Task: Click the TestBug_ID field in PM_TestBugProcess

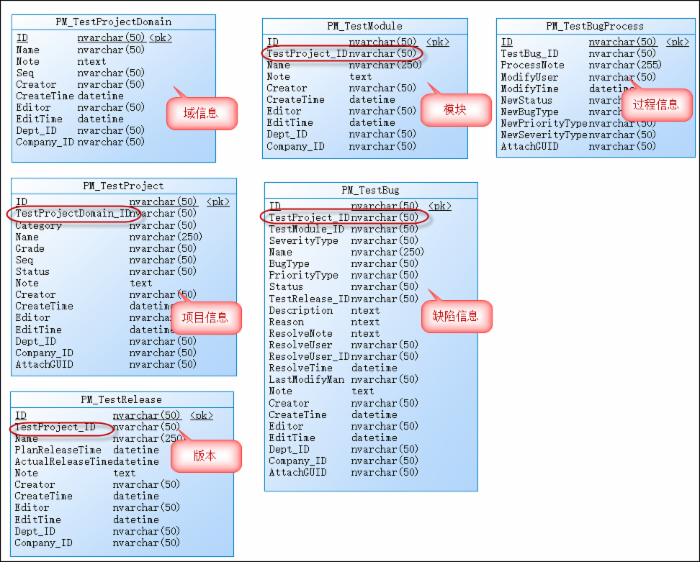Action: [529, 54]
